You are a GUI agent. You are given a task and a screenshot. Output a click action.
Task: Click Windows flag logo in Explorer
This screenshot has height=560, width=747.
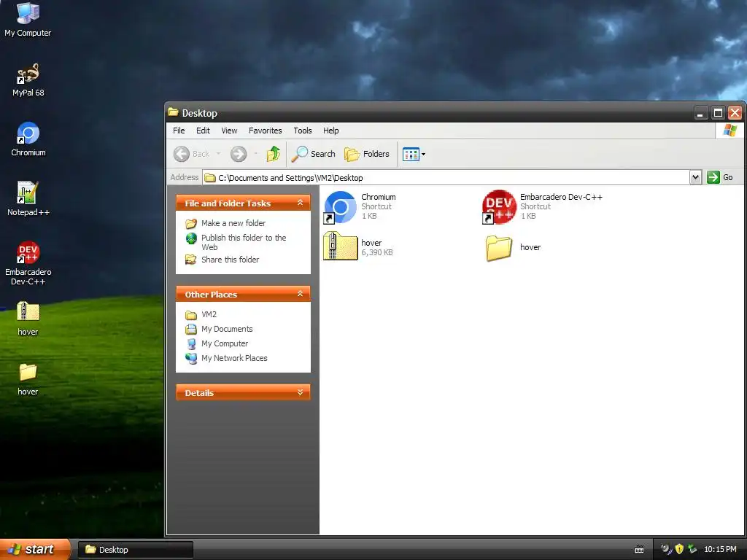[729, 130]
